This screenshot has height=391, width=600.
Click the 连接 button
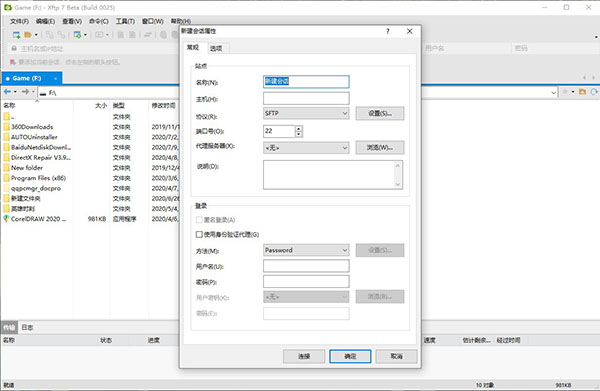click(304, 356)
